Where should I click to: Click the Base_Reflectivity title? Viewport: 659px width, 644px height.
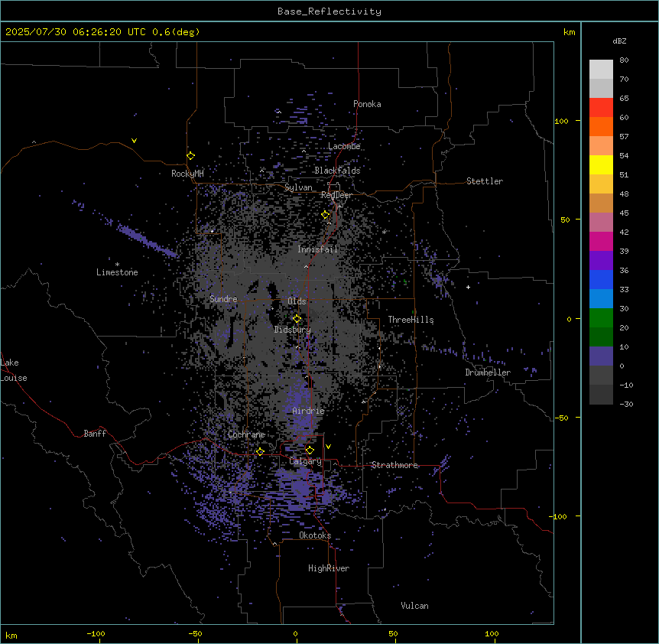[x=329, y=11]
